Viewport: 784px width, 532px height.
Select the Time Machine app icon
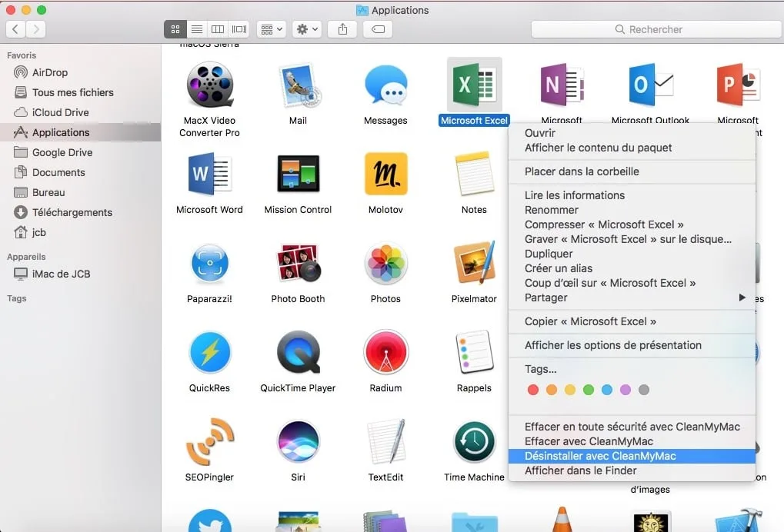pyautogui.click(x=474, y=441)
